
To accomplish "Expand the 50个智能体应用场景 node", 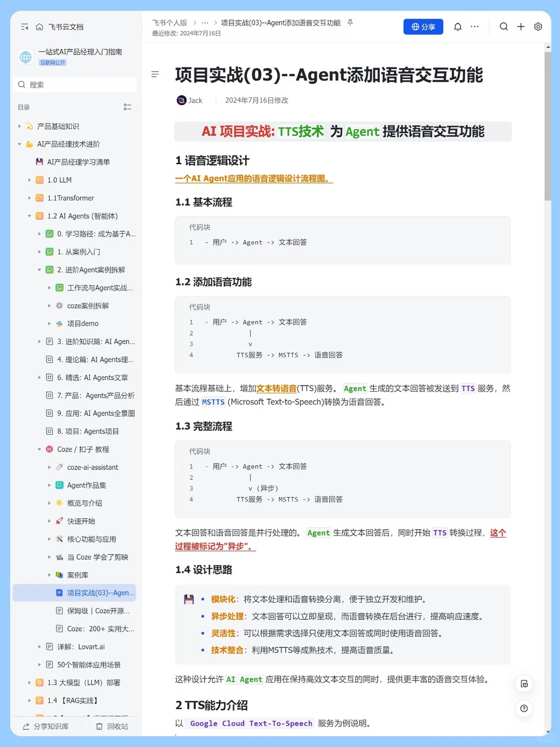I will click(39, 665).
